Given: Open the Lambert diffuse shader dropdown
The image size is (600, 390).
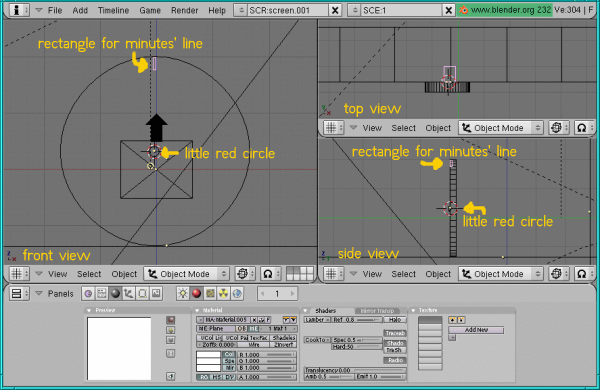Looking at the screenshot, I should [317, 320].
